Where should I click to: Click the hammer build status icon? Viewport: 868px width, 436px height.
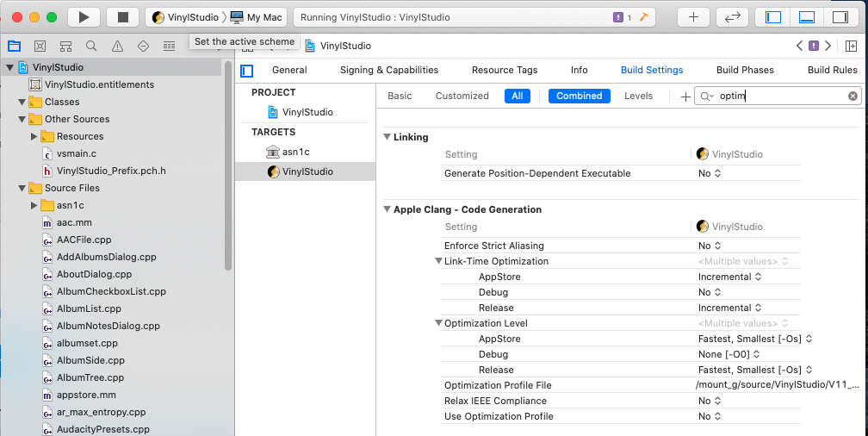(643, 17)
